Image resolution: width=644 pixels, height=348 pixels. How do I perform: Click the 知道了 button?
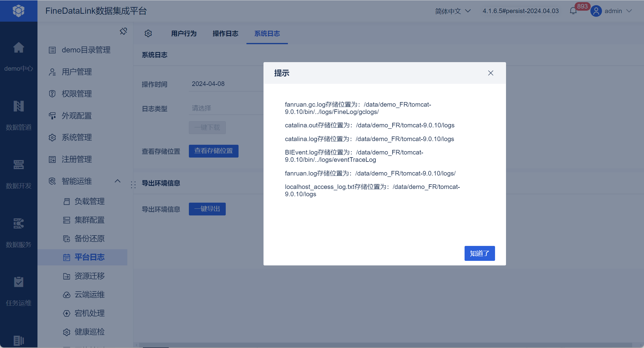pos(479,253)
